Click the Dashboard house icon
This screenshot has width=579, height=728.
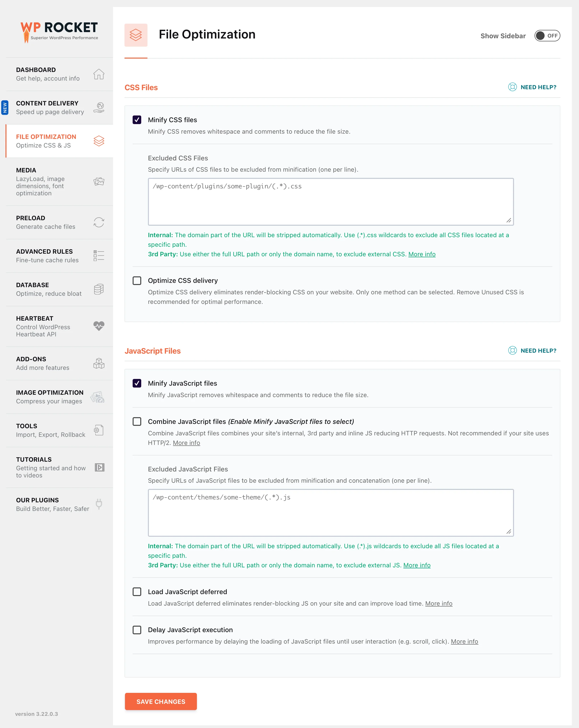pos(99,74)
